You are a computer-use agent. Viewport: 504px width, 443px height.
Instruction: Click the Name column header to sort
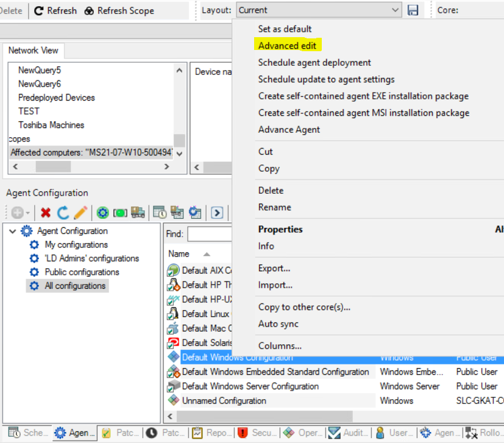tap(179, 254)
